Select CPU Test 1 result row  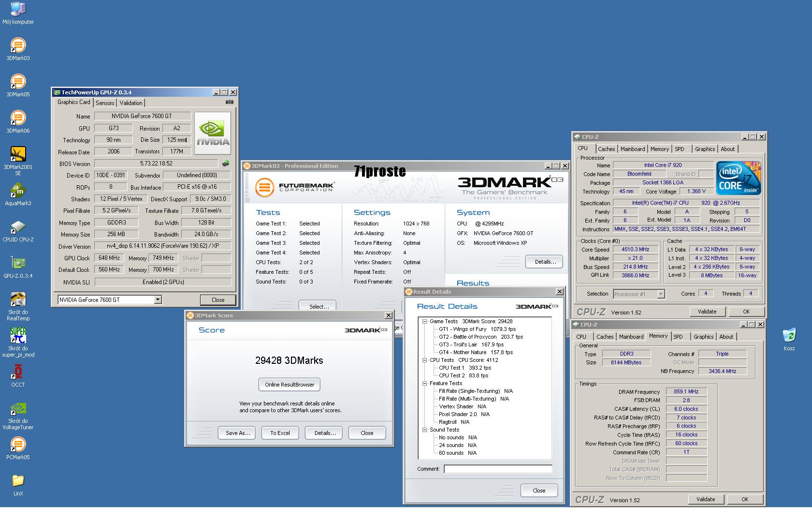[465, 368]
